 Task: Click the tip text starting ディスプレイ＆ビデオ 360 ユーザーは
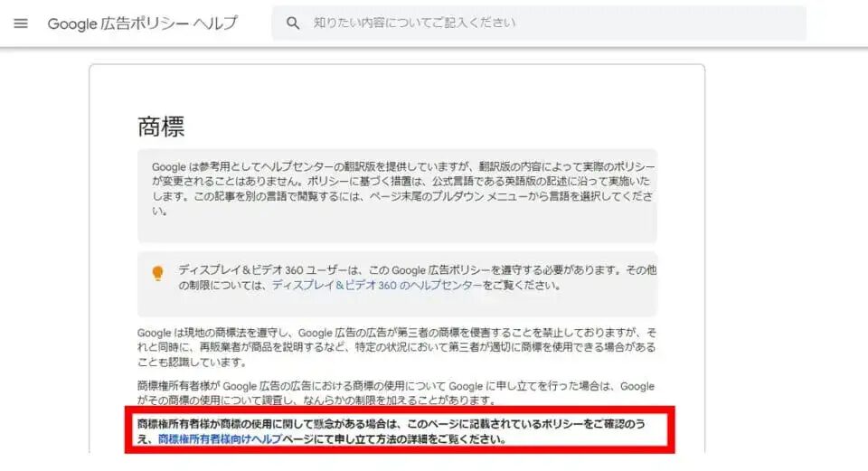417,278
